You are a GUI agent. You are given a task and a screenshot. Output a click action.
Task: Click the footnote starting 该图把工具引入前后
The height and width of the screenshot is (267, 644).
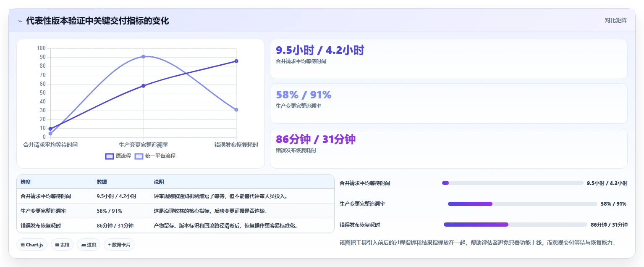477,243
